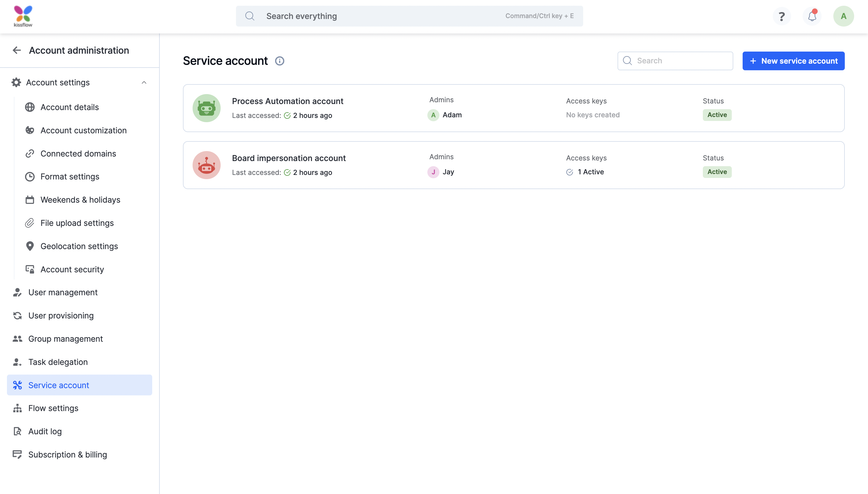Image resolution: width=868 pixels, height=494 pixels.
Task: Open Board impersonation account name
Action: [289, 158]
